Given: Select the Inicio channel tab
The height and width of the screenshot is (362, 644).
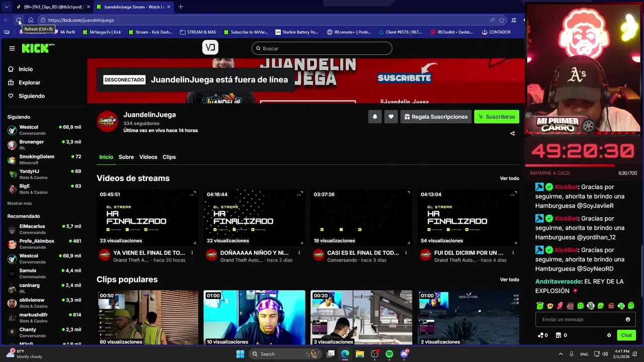Looking at the screenshot, I should coord(106,157).
